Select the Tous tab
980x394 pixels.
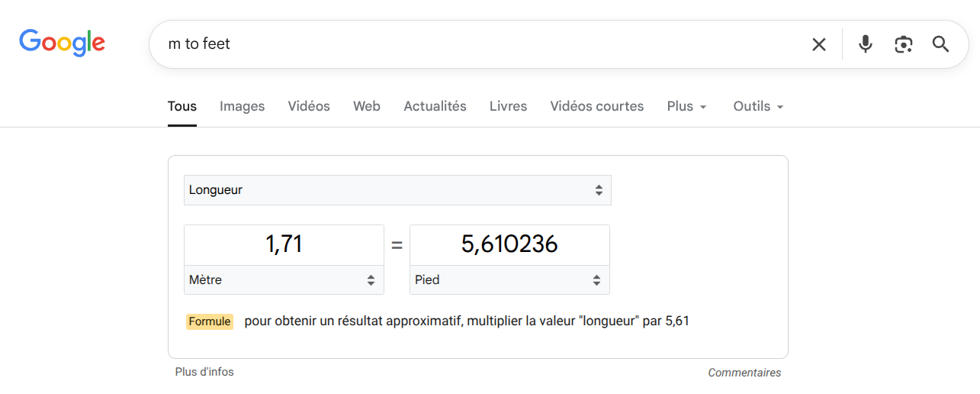coord(182,106)
